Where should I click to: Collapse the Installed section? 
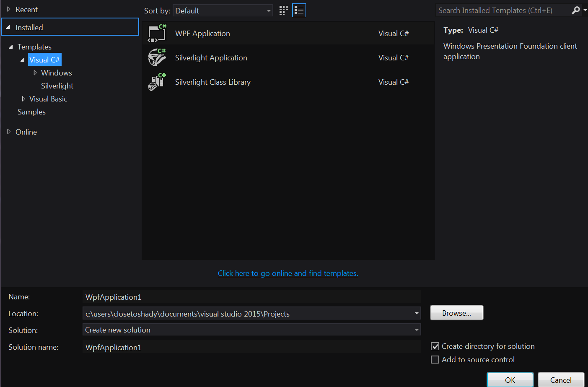pyautogui.click(x=8, y=27)
